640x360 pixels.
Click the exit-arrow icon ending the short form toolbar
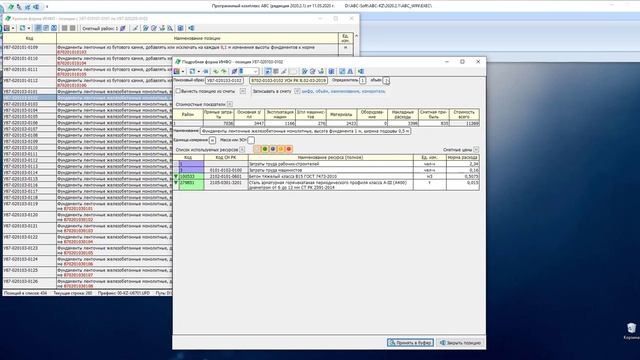pyautogui.click(x=191, y=28)
